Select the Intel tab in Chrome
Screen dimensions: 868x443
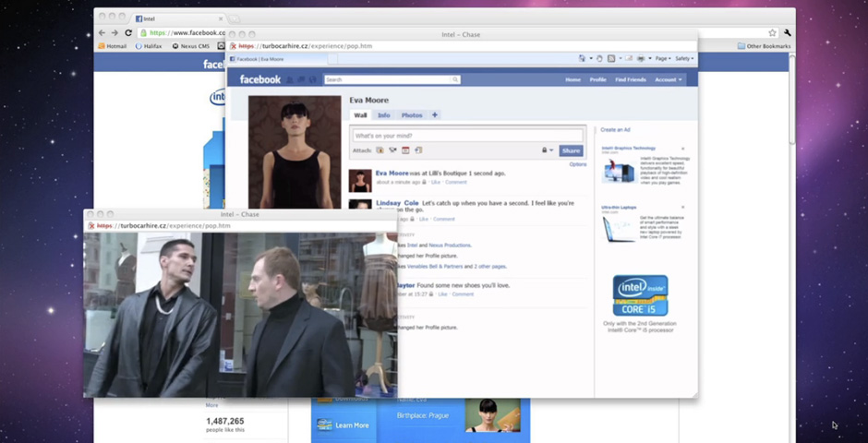click(x=177, y=18)
